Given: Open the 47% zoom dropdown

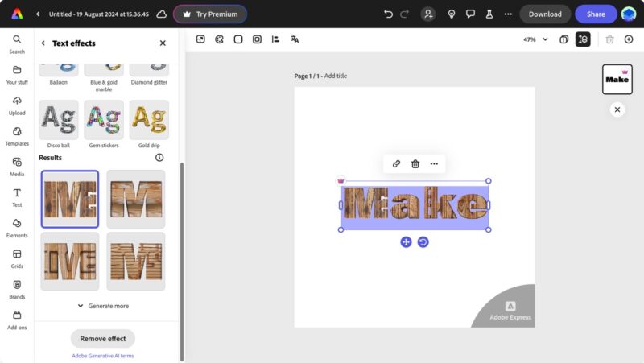Looking at the screenshot, I should tap(535, 39).
